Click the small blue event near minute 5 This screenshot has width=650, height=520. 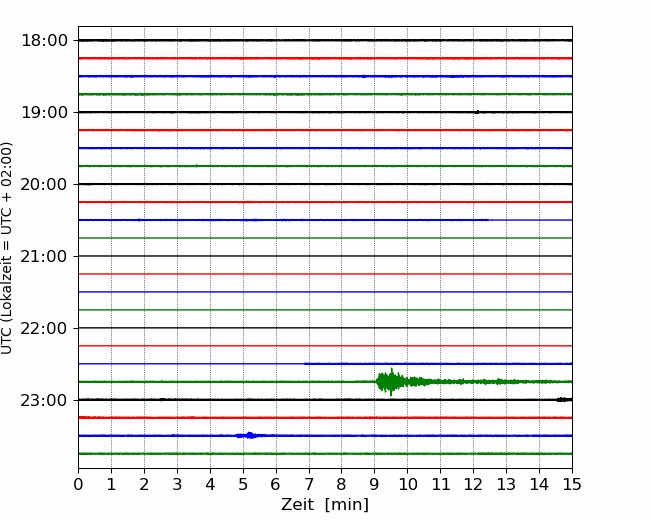pyautogui.click(x=250, y=435)
